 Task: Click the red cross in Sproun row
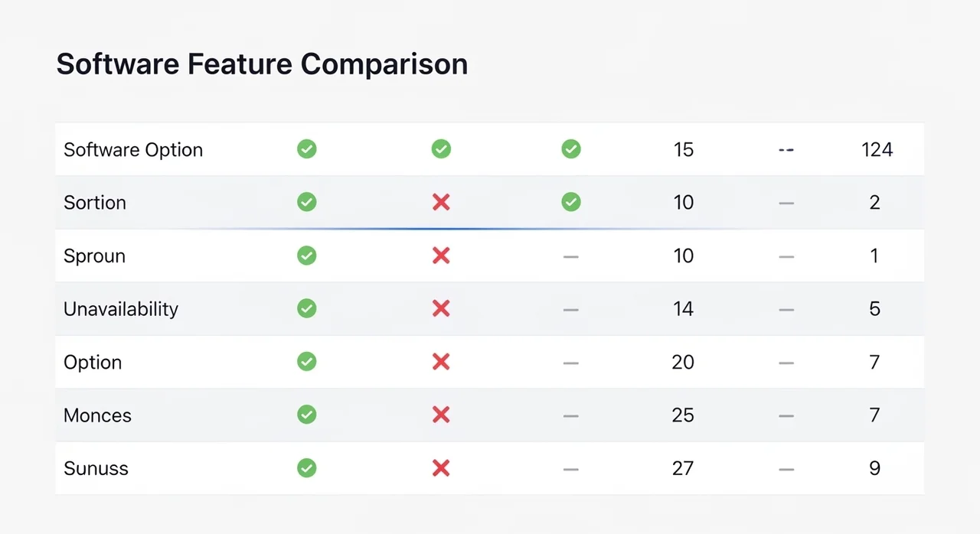tap(441, 256)
